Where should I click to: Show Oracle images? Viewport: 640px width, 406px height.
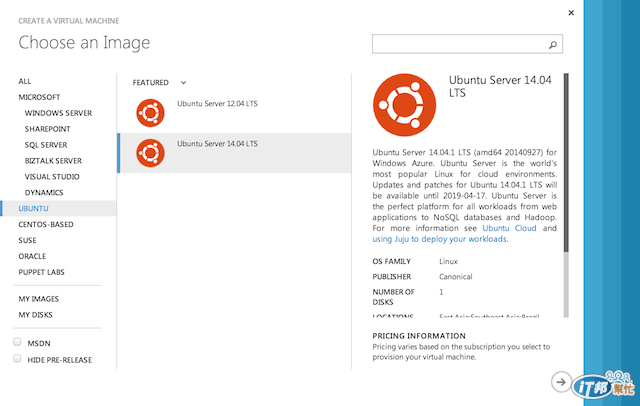click(32, 256)
